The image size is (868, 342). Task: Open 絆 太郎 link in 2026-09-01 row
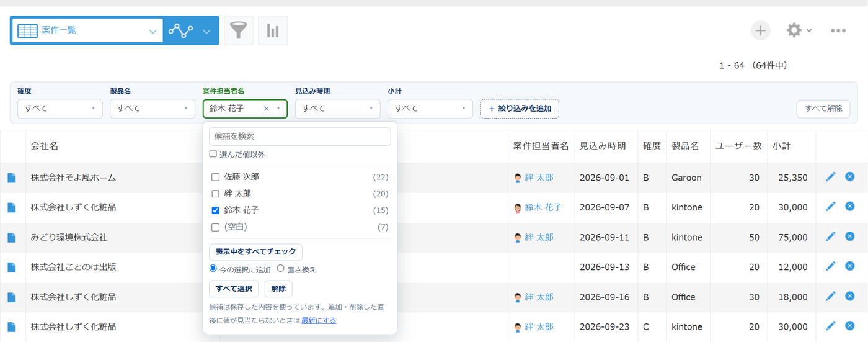click(539, 178)
